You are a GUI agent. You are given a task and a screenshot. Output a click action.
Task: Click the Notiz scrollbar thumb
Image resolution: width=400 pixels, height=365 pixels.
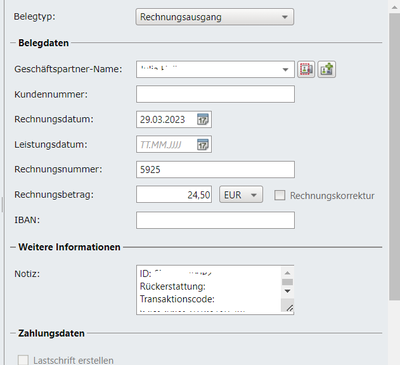[x=287, y=282]
